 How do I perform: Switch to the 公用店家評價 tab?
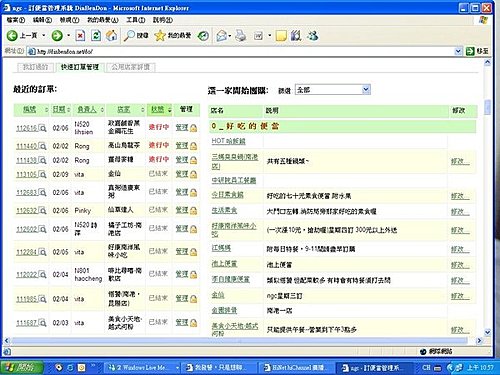click(130, 67)
